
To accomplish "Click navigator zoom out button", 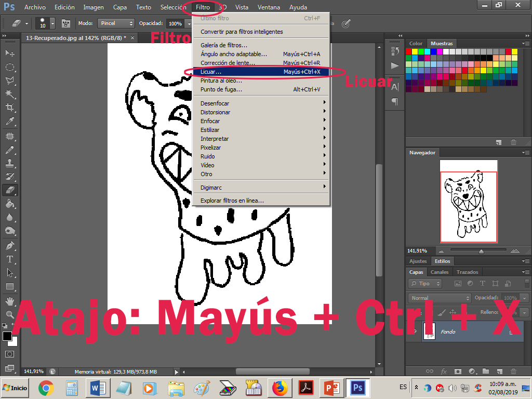I will click(x=441, y=251).
